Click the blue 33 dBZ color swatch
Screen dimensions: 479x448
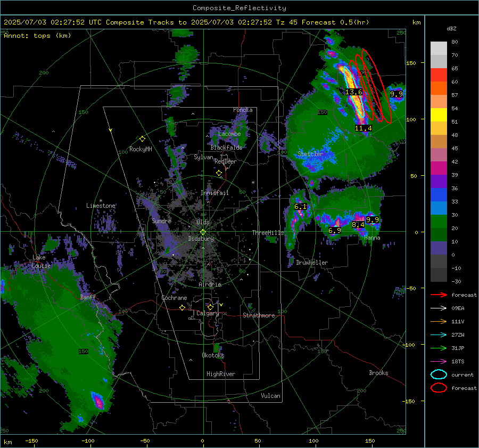pos(439,194)
